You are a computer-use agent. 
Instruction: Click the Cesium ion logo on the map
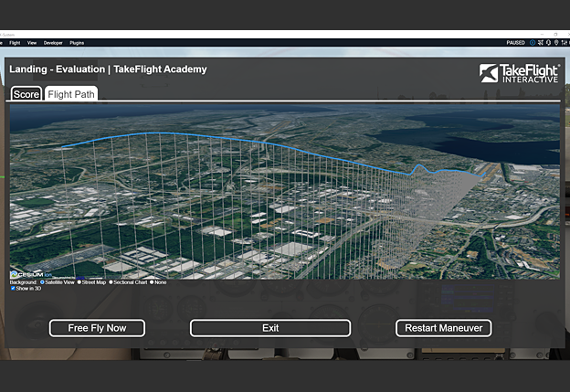click(31, 274)
